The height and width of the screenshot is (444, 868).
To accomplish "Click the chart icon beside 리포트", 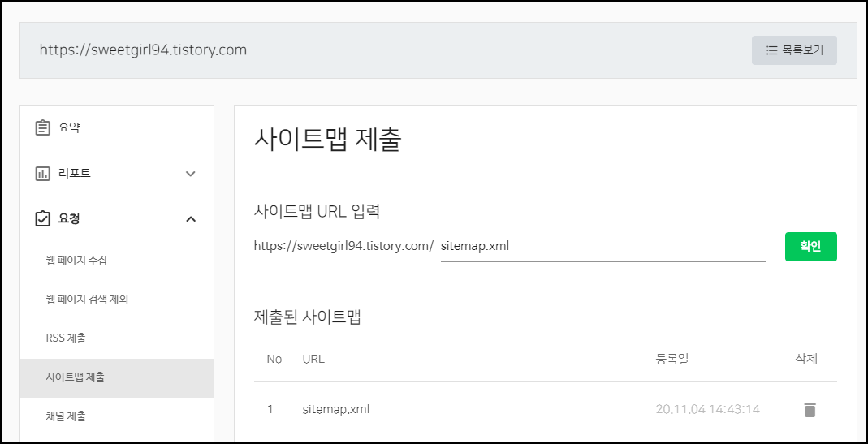I will tap(42, 173).
